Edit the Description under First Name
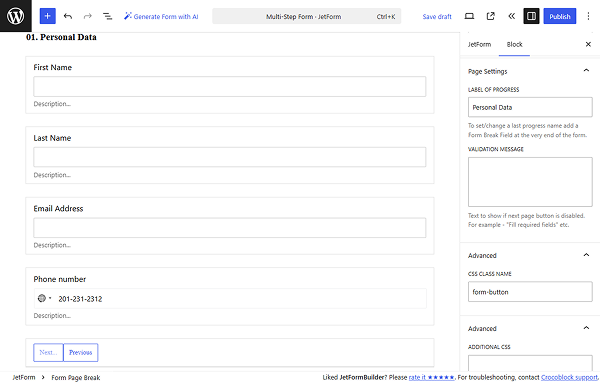The width and height of the screenshot is (600, 383). coord(52,104)
